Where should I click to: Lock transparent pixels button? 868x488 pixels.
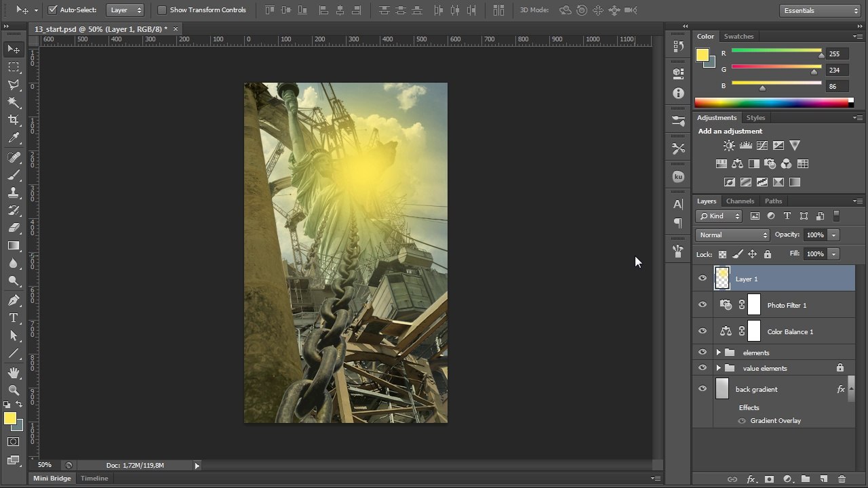pyautogui.click(x=722, y=254)
